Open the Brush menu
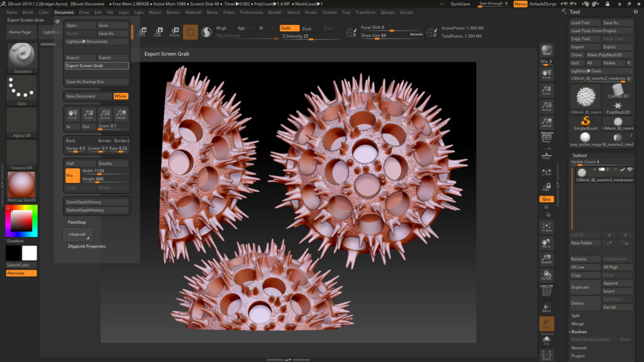 point(28,13)
